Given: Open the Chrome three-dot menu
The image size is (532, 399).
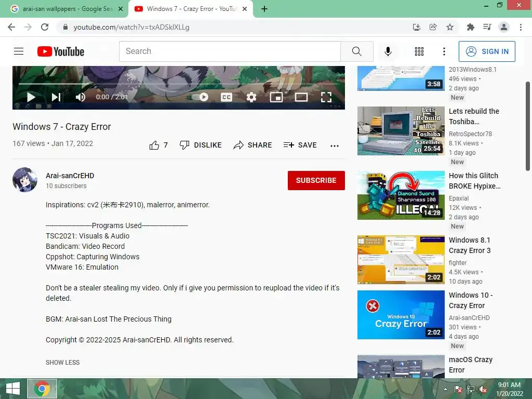Looking at the screenshot, I should [x=521, y=27].
